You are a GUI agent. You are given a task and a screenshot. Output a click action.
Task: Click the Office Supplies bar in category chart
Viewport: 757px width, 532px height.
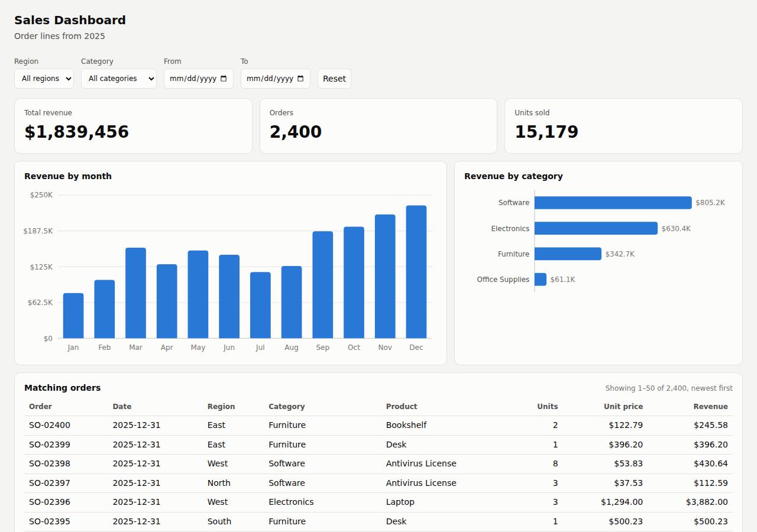tap(541, 279)
